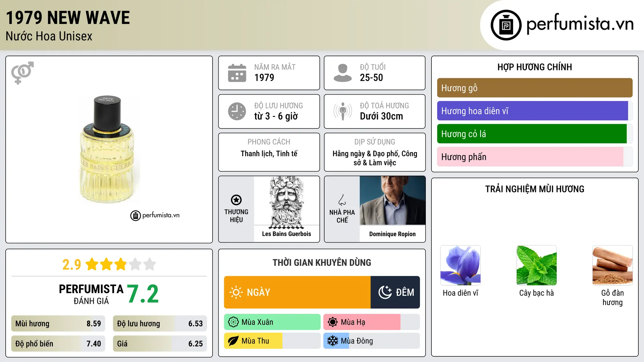
Task: Click the Hương cỏ lá accord bar
Action: pyautogui.click(x=535, y=134)
